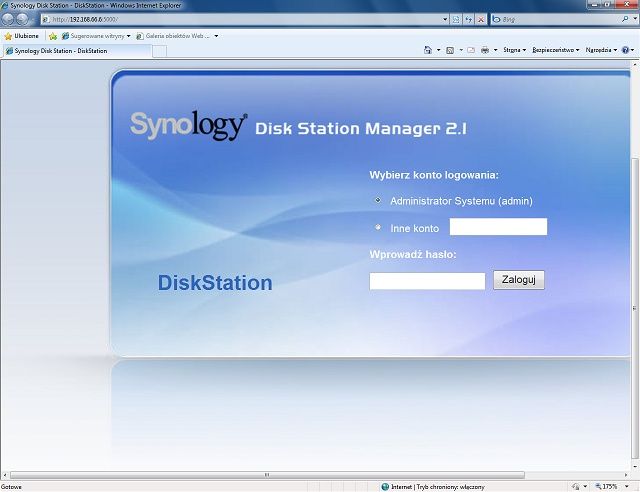Viewport: 640px width, 492px height.
Task: Go back with the browser Back arrow
Action: [8, 19]
